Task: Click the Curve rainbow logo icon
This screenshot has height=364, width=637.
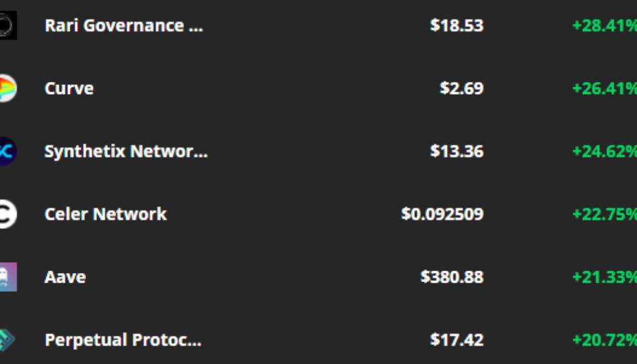Action: coord(7,89)
